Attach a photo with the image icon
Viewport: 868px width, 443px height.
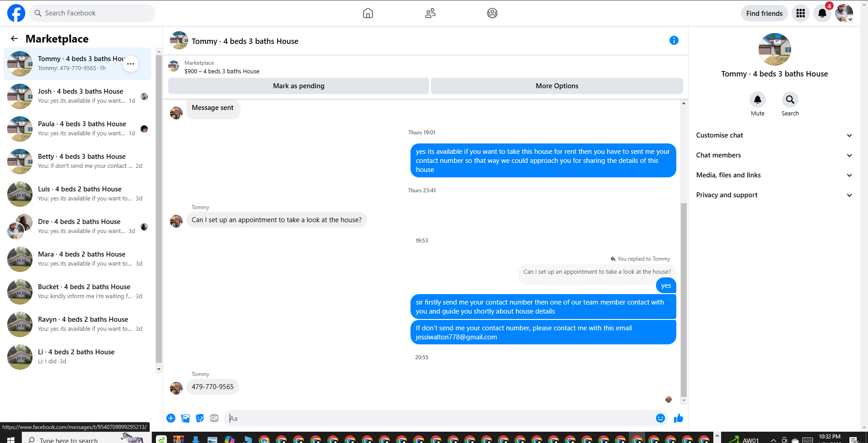(185, 418)
